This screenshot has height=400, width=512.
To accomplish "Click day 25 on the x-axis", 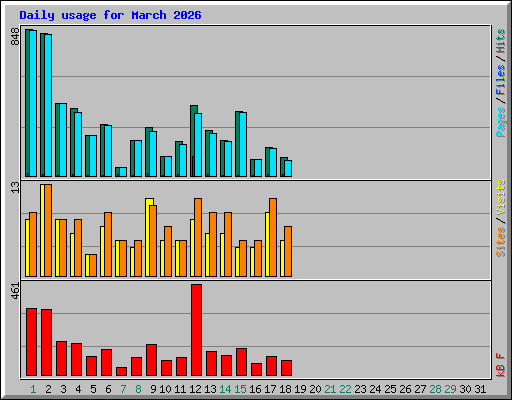I will point(390,389).
